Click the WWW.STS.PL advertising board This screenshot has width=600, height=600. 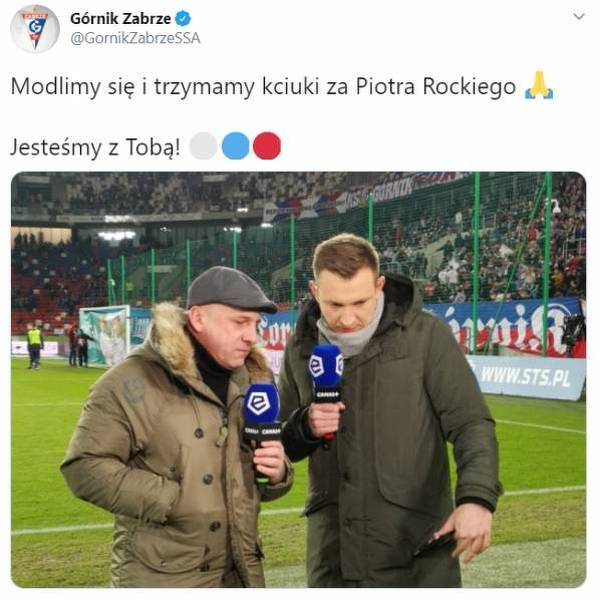point(527,377)
